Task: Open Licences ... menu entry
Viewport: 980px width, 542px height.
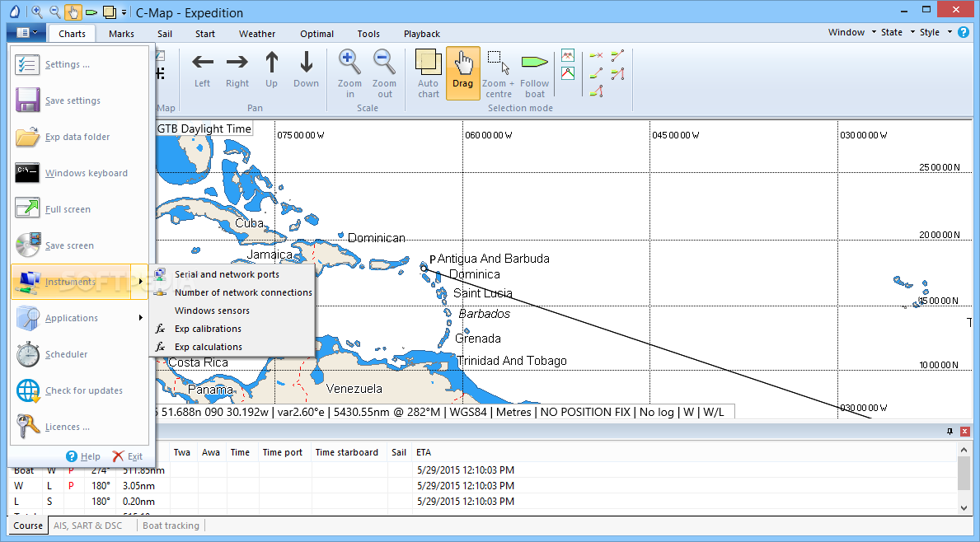Action: [x=80, y=427]
